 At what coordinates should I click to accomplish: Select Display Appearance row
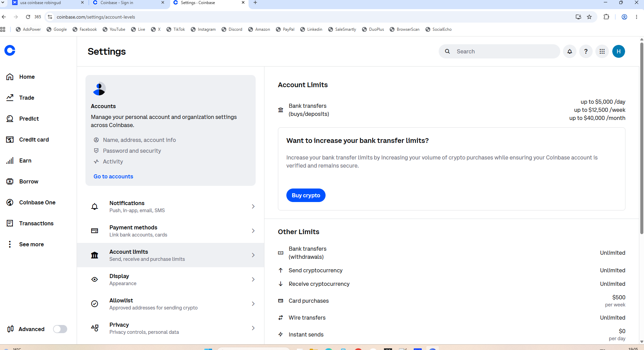coord(171,279)
